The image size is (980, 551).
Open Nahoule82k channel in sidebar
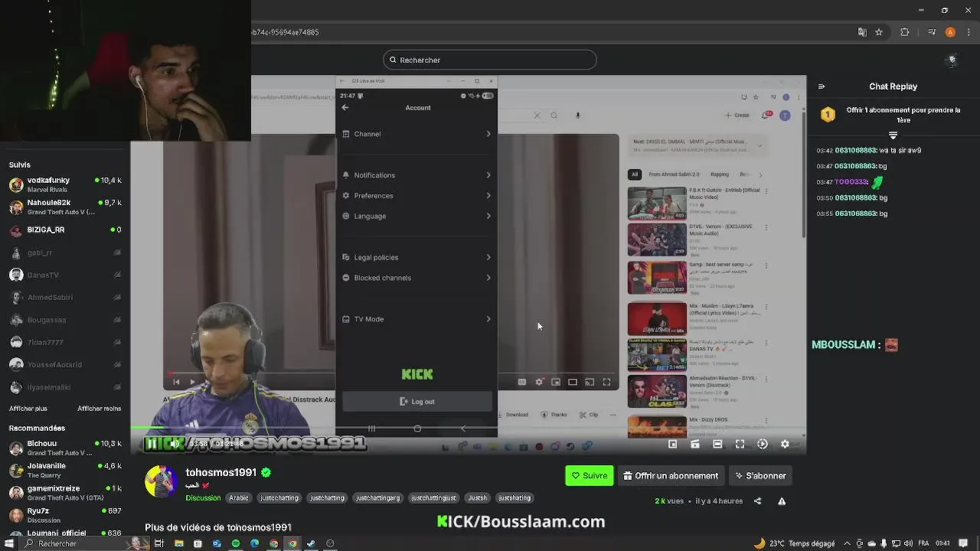[x=64, y=207]
